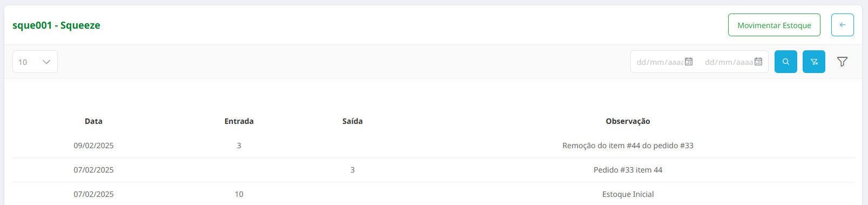Click the Remoção do item #44 observation
Viewport: 868px width, 205px height.
[x=628, y=146]
